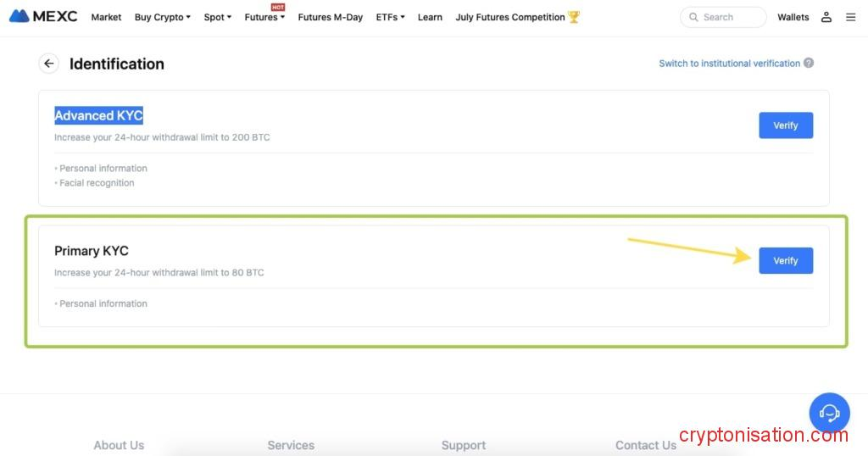Open the user profile icon
Viewport: 868px width, 456px height.
point(826,17)
